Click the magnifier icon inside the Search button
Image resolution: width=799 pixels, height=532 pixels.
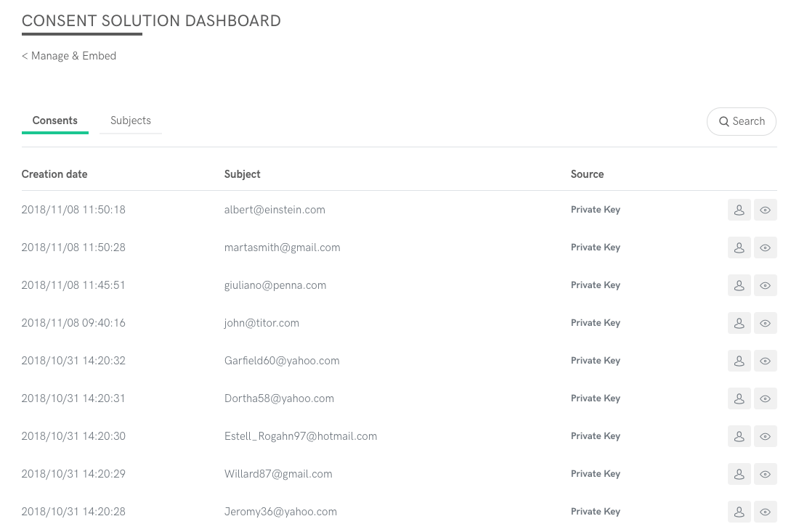724,121
